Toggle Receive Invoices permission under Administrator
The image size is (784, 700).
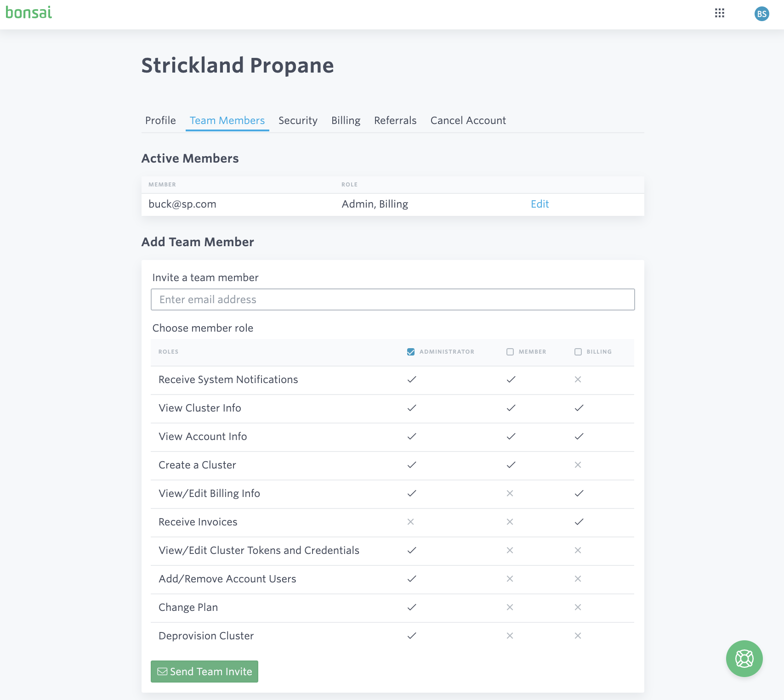coord(411,522)
